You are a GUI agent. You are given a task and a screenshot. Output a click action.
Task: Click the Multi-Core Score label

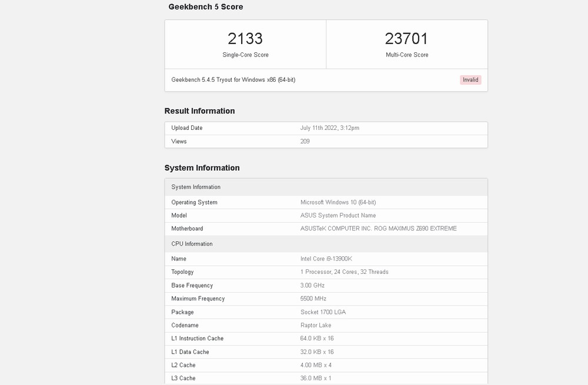407,55
